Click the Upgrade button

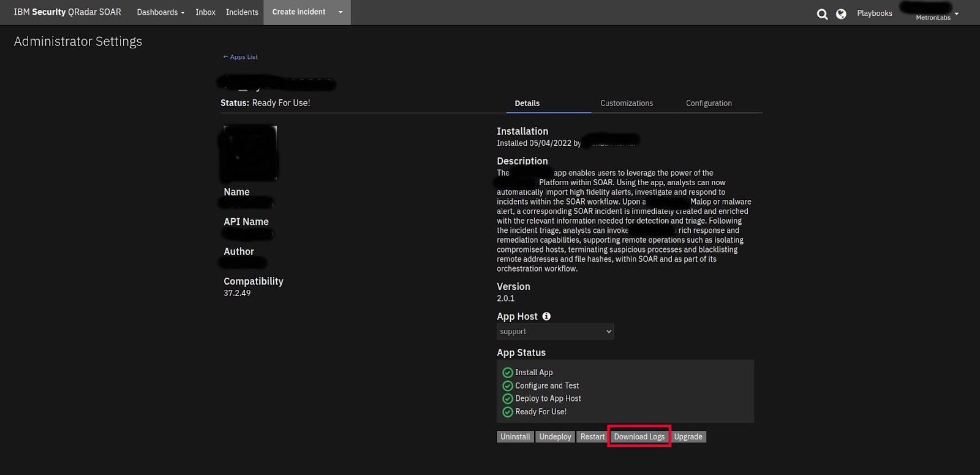point(688,437)
